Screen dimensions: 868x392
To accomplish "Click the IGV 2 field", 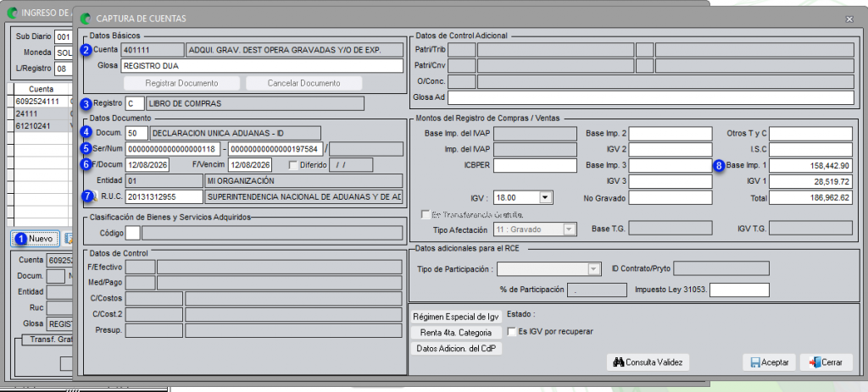I will coord(670,149).
